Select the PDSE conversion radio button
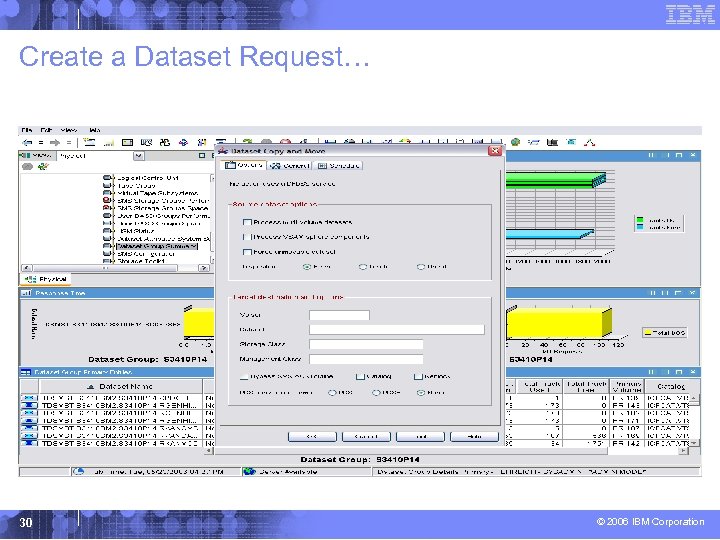 click(376, 393)
